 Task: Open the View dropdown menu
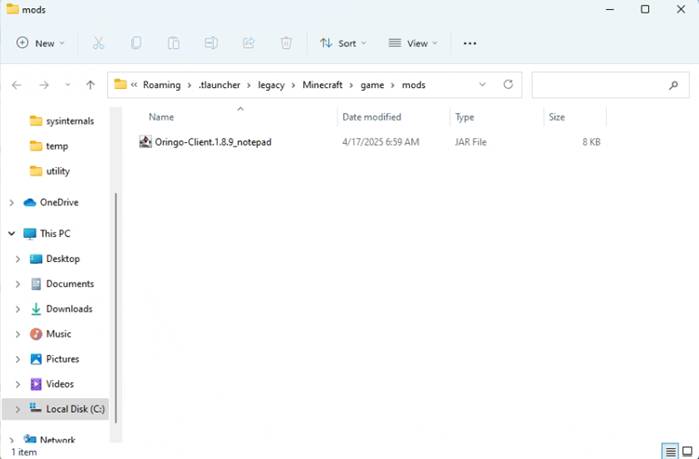click(x=412, y=43)
